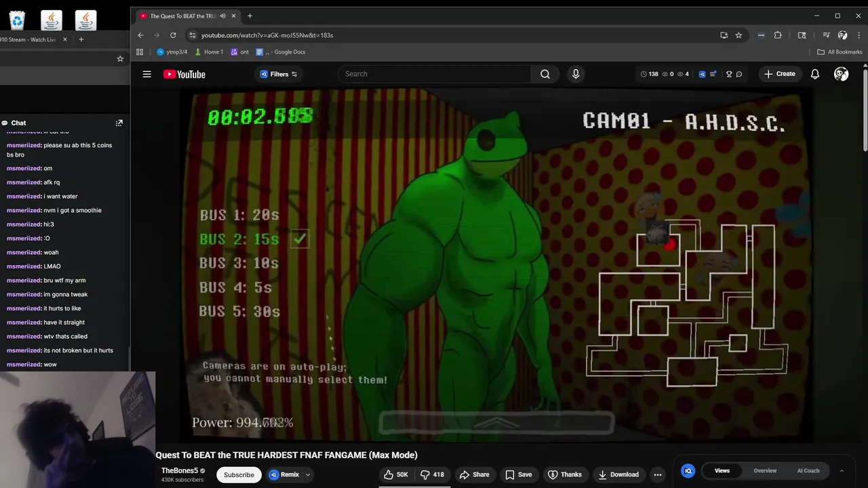Open the vidIQ chat bubble icon

[739, 74]
